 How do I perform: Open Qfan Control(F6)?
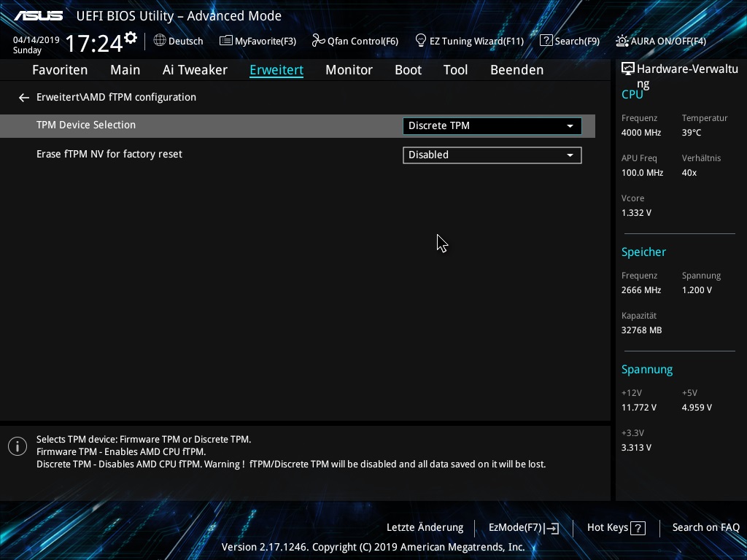[x=355, y=41]
